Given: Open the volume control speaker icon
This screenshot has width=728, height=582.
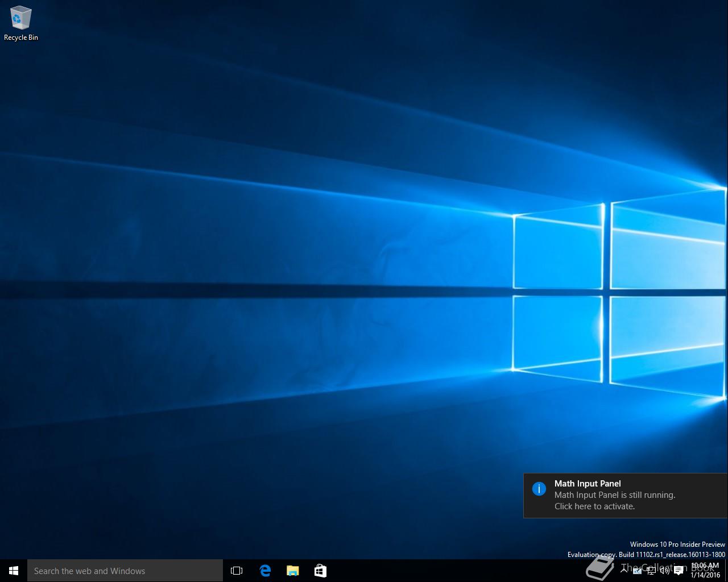Looking at the screenshot, I should point(664,571).
